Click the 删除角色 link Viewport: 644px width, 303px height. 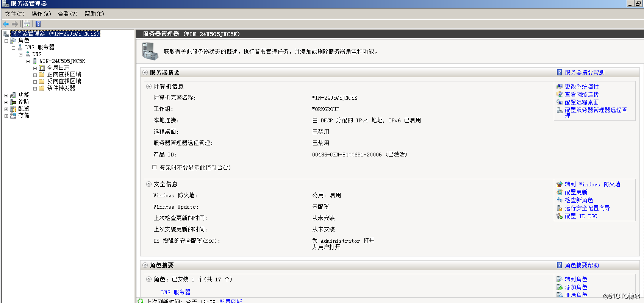coord(576,295)
